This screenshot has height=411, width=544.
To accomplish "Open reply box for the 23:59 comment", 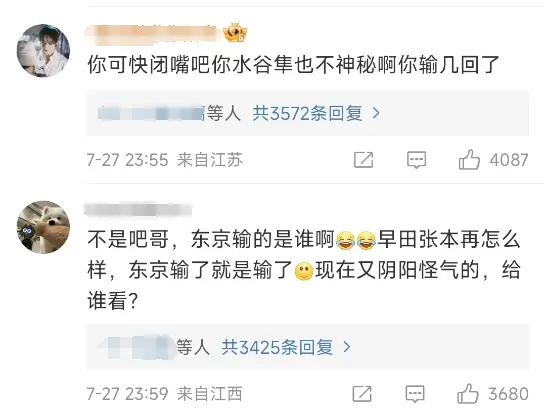I will (x=415, y=394).
